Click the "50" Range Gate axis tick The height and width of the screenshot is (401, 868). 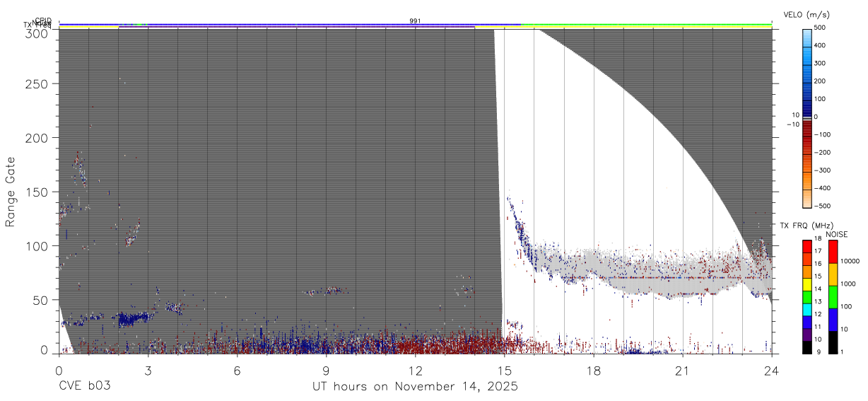40,300
